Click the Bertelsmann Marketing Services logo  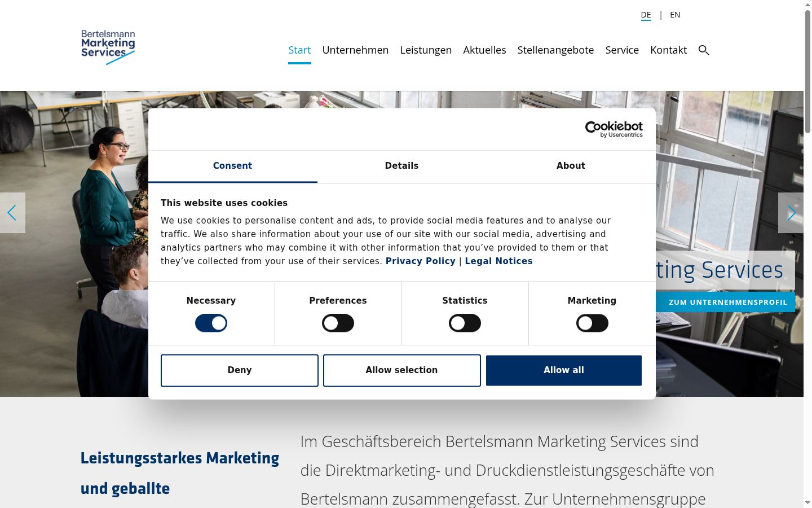pyautogui.click(x=108, y=47)
